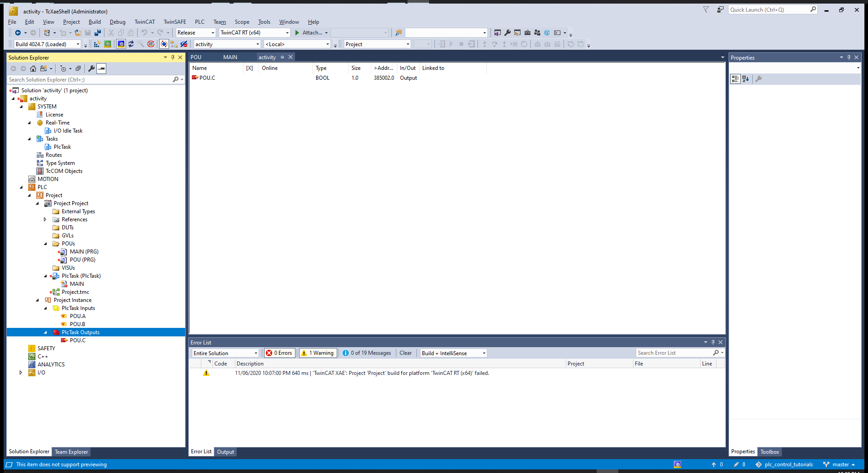Click the Search Solution Explorer input field
Image resolution: width=868 pixels, height=473 pixels.
point(90,80)
